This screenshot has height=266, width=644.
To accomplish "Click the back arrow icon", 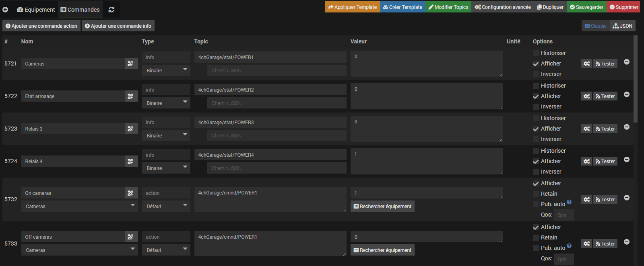I will 5,10.
